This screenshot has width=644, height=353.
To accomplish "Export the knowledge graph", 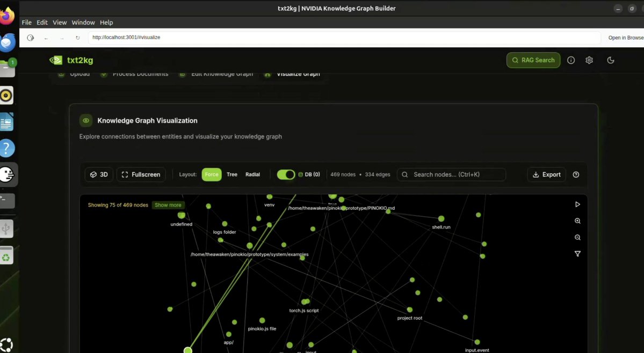I will [x=546, y=174].
